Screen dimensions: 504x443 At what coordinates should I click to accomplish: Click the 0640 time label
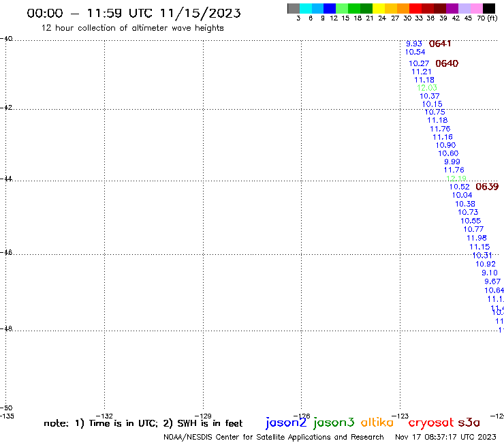(447, 63)
